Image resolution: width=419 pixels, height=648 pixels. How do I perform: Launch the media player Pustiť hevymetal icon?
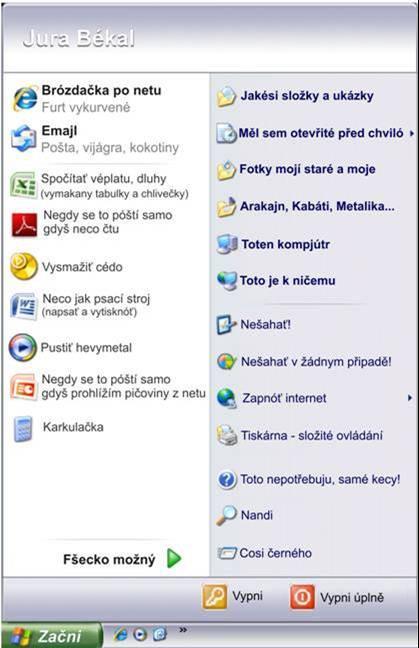tap(23, 348)
